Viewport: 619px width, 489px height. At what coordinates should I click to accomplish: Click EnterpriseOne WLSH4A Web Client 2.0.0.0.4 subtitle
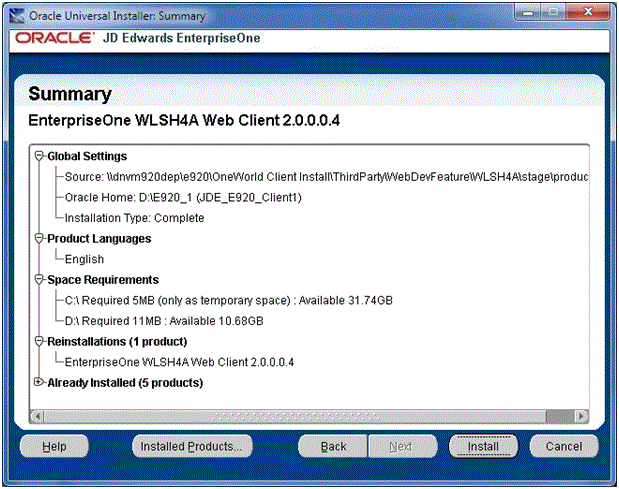click(x=184, y=120)
